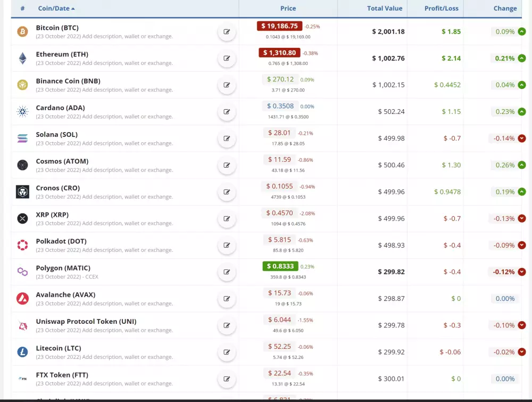
Task: Open the edit icon for Ethereum
Action: pos(227,59)
